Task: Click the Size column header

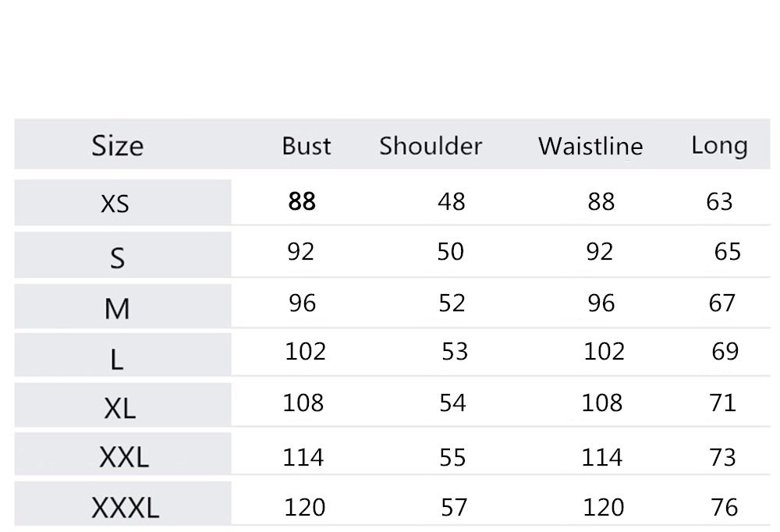Action: point(118,146)
